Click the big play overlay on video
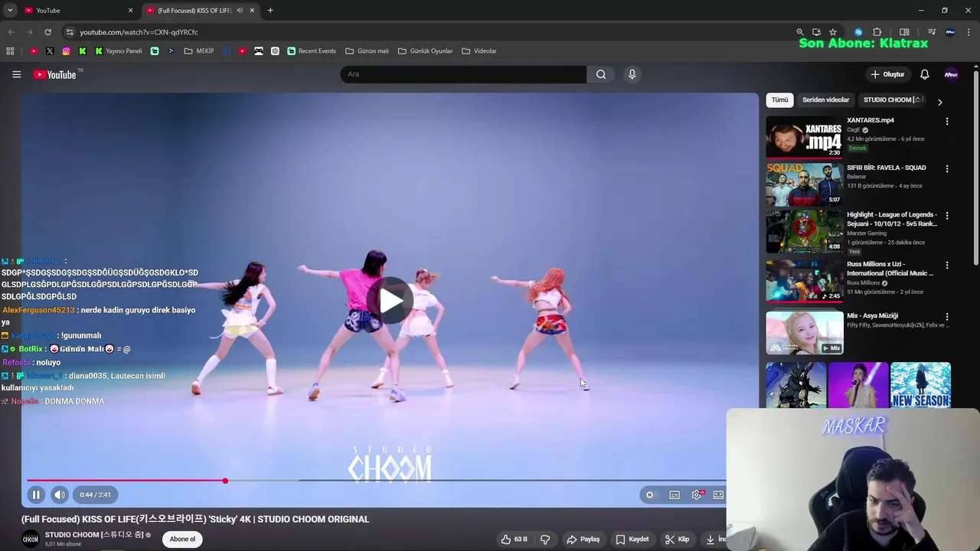The image size is (980, 551). click(x=390, y=301)
